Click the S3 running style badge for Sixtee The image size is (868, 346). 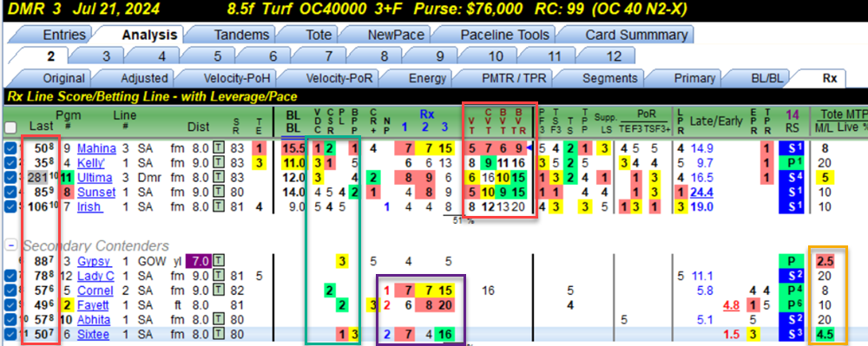[x=792, y=335]
